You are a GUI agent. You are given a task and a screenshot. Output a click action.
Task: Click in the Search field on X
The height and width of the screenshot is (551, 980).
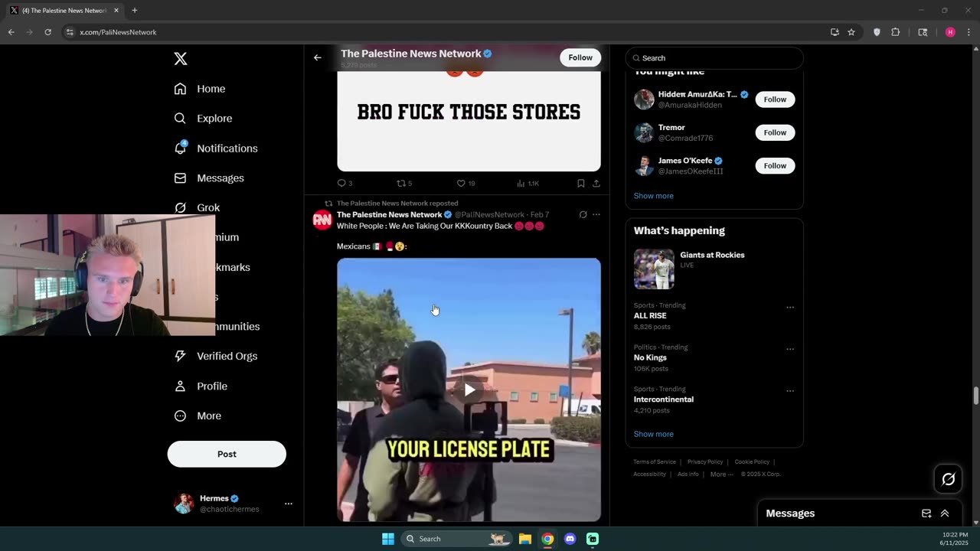click(714, 58)
